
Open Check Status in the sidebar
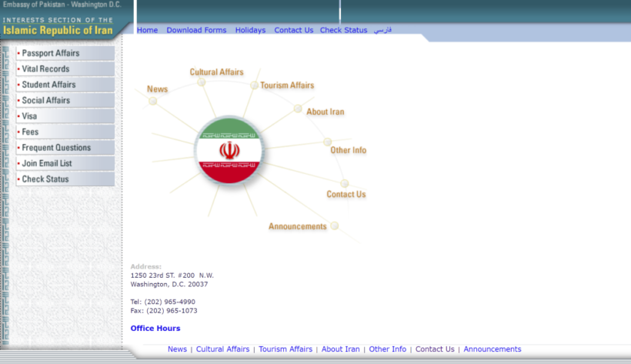click(x=65, y=179)
